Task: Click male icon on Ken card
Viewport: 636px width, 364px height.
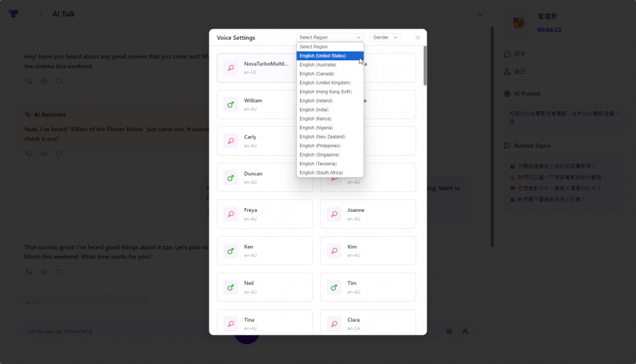Action: point(231,251)
